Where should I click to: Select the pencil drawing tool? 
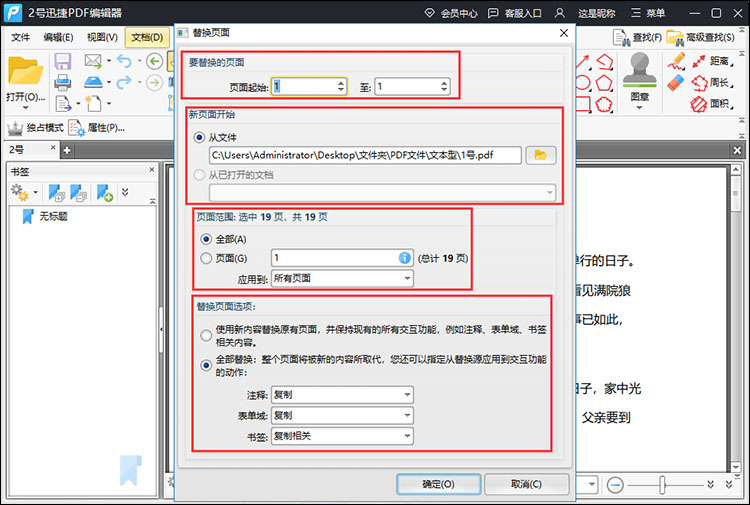coord(676,61)
